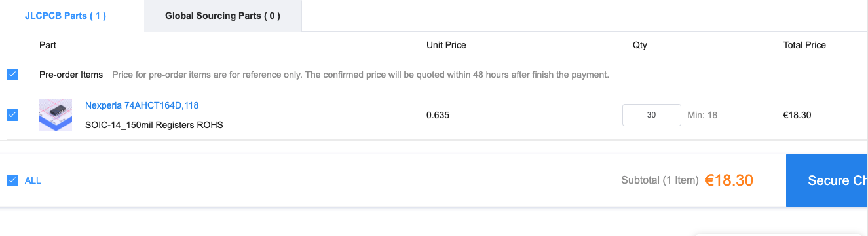Click the Part column header
The height and width of the screenshot is (236, 868).
click(x=48, y=45)
